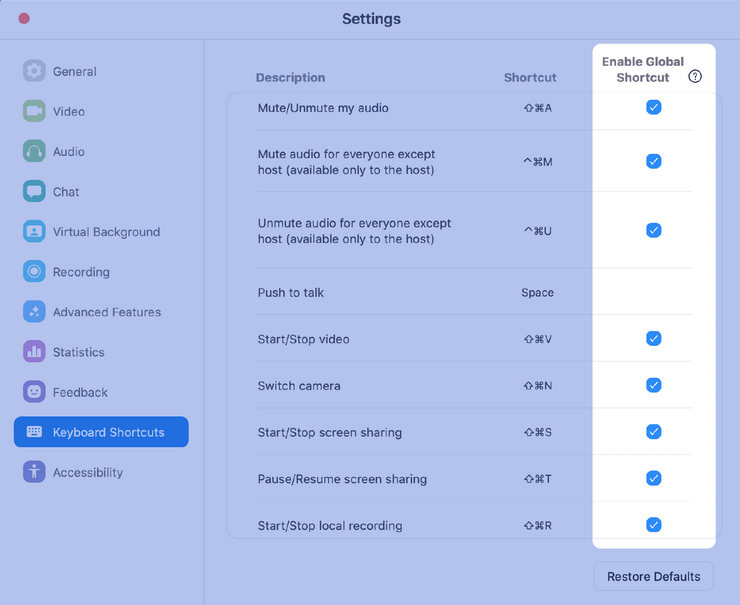Click the Advanced Features sparkle icon
740x605 pixels.
[35, 312]
